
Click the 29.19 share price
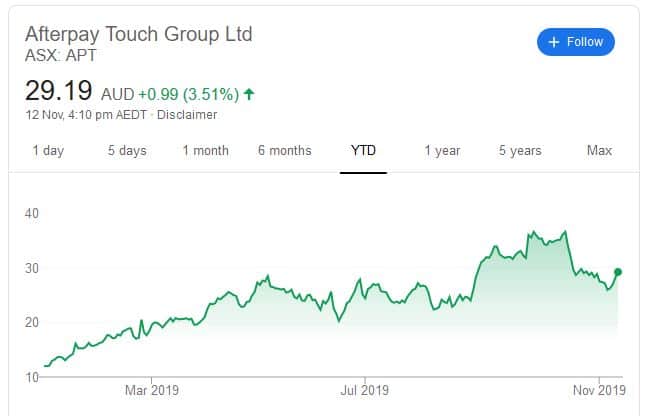coord(59,91)
